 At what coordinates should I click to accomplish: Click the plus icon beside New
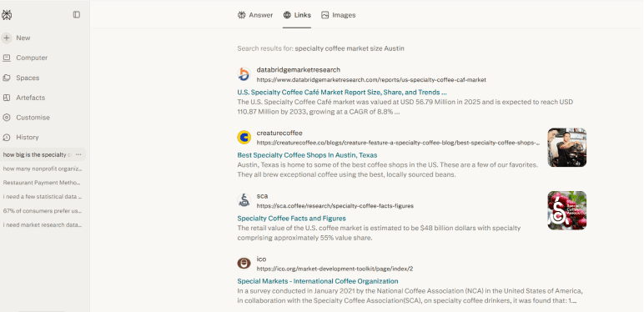pyautogui.click(x=6, y=38)
